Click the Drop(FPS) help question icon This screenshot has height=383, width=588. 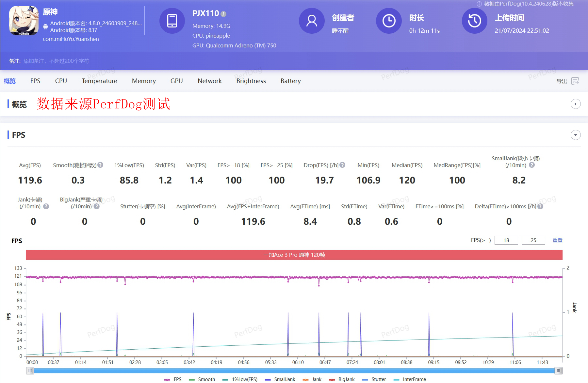point(342,165)
